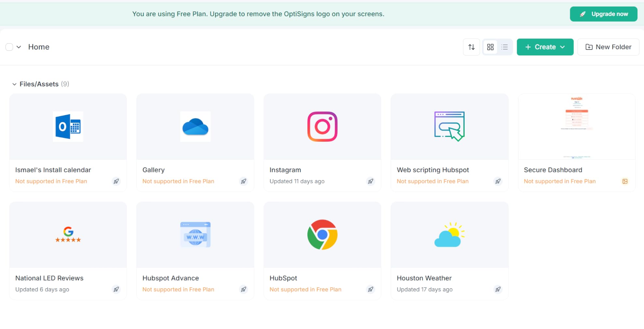Open the Chrome icon for HubSpot
644x329 pixels.
(x=322, y=235)
